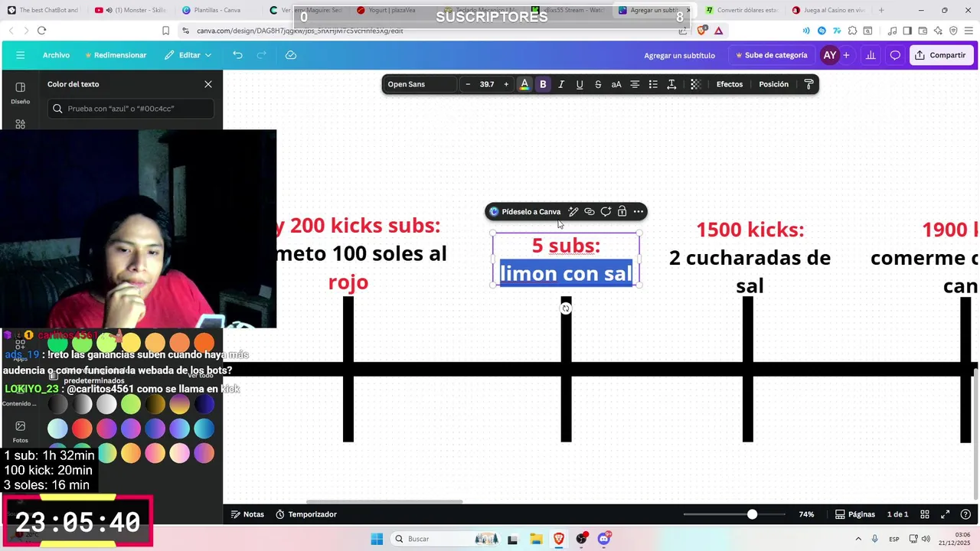This screenshot has width=980, height=551.
Task: Toggle italic formatting
Action: click(561, 84)
